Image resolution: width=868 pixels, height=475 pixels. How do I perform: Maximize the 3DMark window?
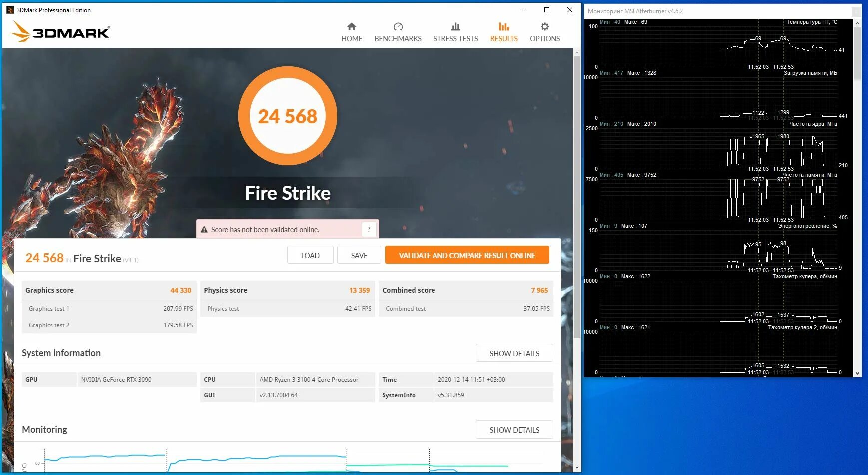(x=547, y=10)
